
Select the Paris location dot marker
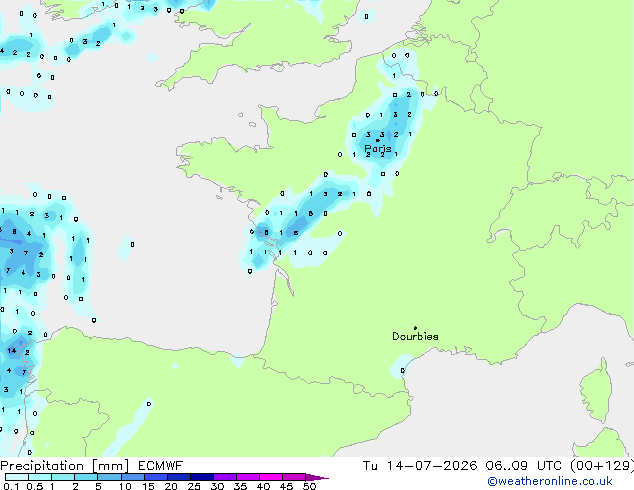tap(378, 140)
